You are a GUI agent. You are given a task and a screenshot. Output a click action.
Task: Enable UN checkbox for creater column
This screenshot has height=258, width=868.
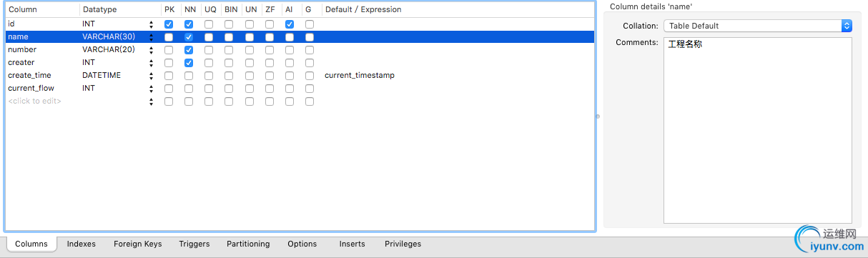250,63
